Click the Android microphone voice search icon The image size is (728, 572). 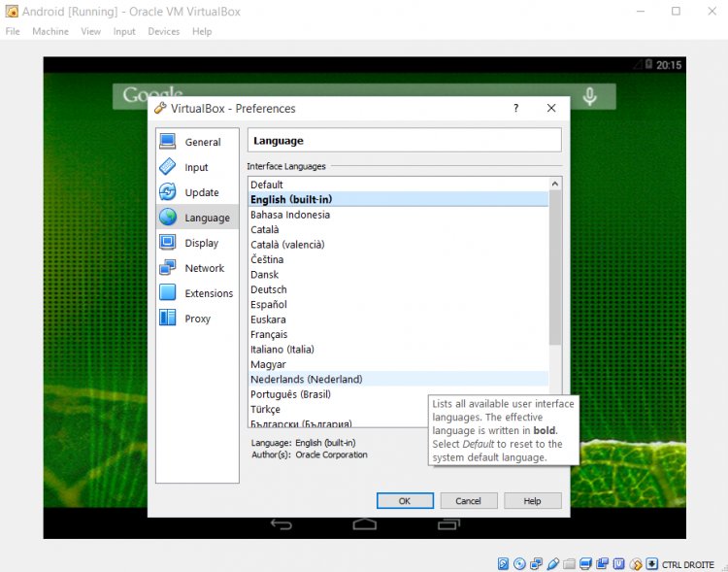(588, 96)
